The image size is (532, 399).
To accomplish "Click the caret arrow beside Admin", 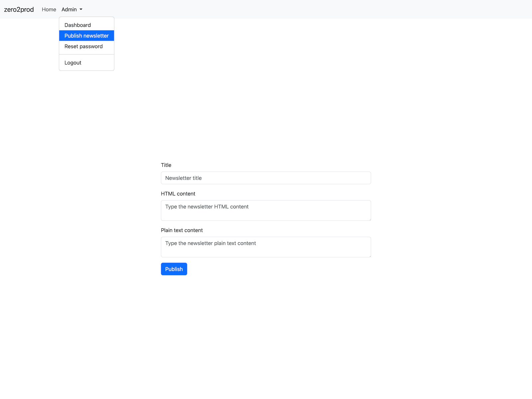I will pyautogui.click(x=81, y=10).
